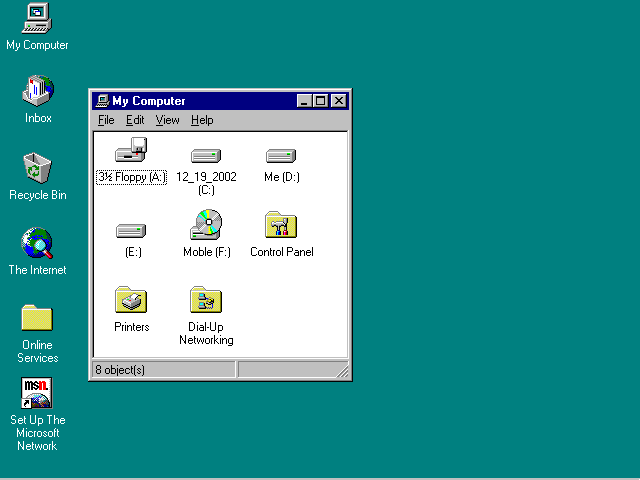This screenshot has width=640, height=480.
Task: Click the '3½ Floppy (A:)' label text
Action: [131, 177]
